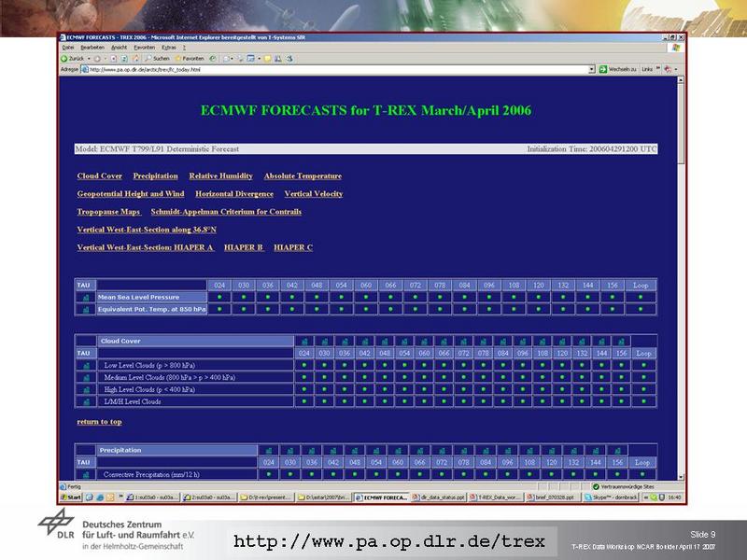Open Vertical West-East-Section along 36.8°N link

[147, 230]
